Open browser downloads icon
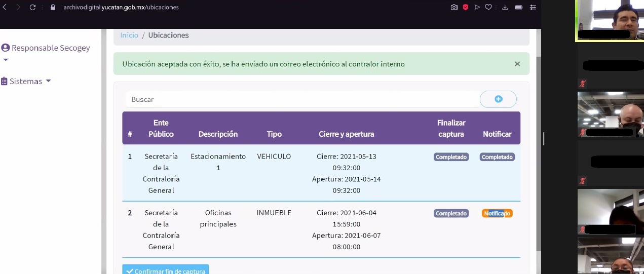 [505, 8]
